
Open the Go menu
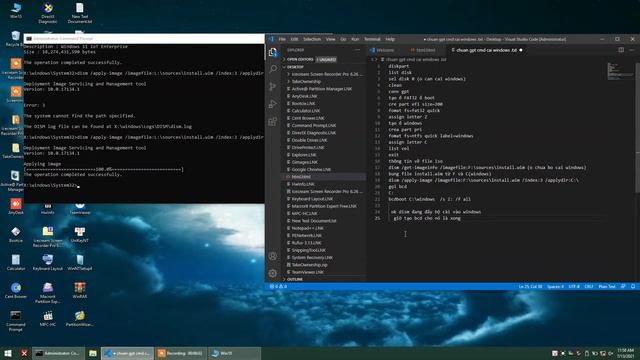click(x=343, y=39)
